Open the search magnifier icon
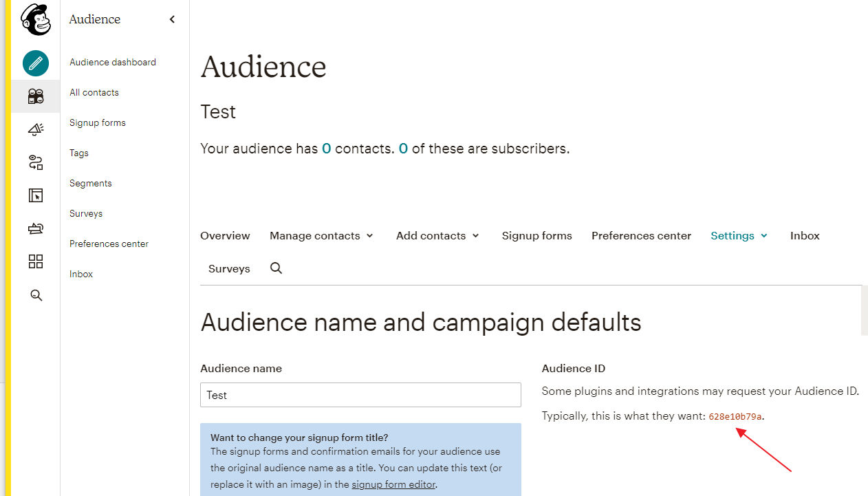 click(35, 294)
